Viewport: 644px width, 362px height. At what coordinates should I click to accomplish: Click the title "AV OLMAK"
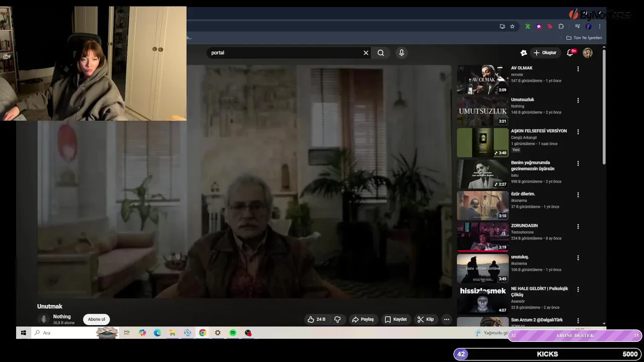[522, 68]
